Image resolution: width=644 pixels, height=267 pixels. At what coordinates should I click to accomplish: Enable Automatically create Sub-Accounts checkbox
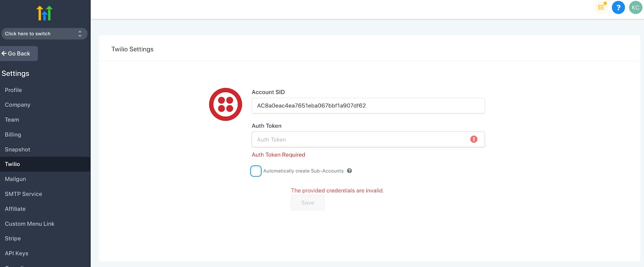(256, 171)
